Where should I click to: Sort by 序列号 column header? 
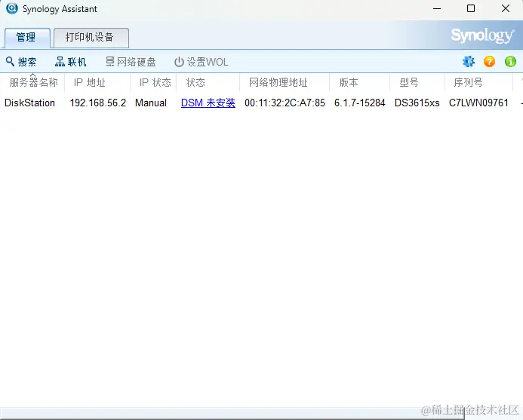click(x=478, y=82)
